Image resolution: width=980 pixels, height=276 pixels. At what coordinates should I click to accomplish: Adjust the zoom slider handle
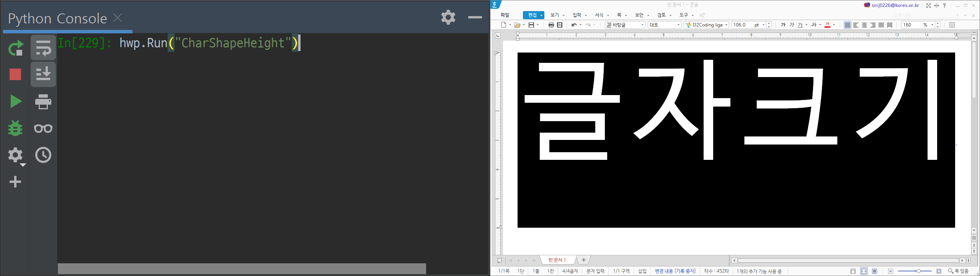pyautogui.click(x=918, y=271)
